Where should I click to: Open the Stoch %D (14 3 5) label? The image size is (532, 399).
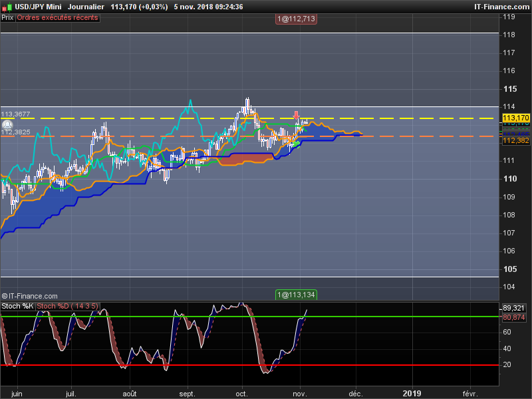tap(67, 306)
